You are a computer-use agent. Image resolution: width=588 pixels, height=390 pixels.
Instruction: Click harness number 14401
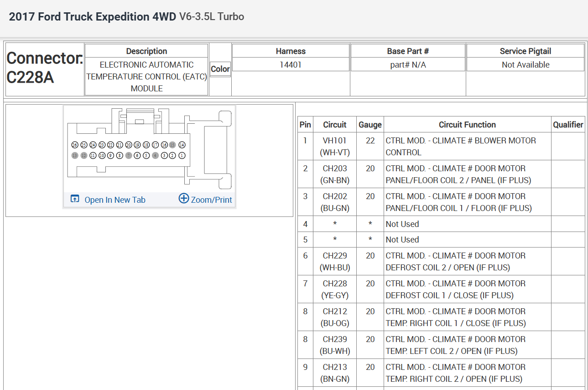coord(291,65)
